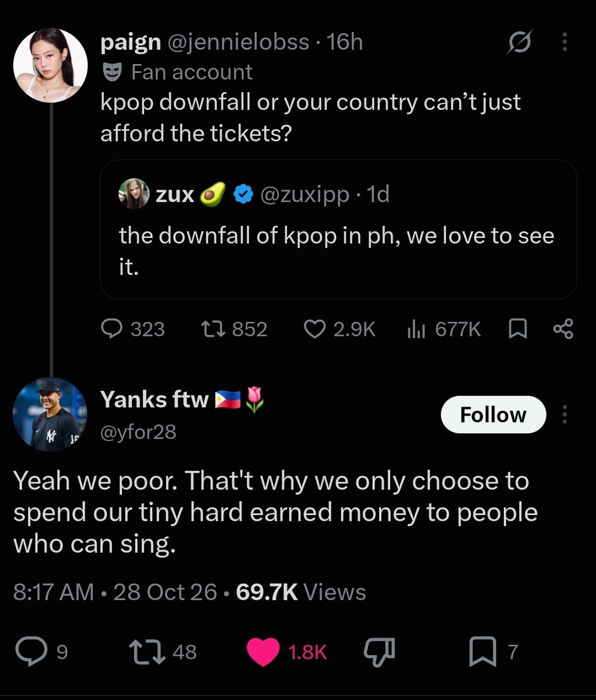Open more options menu on paign's post
The width and height of the screenshot is (596, 700).
point(564,42)
